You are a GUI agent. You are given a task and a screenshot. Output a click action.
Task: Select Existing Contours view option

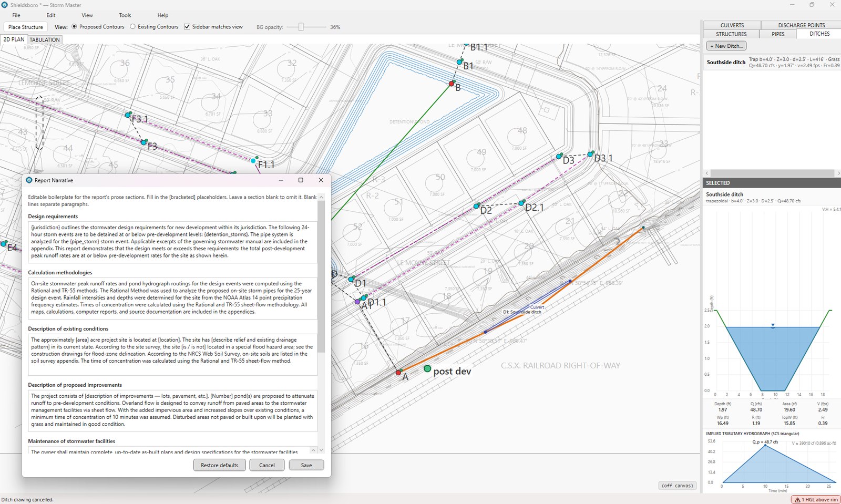point(154,27)
